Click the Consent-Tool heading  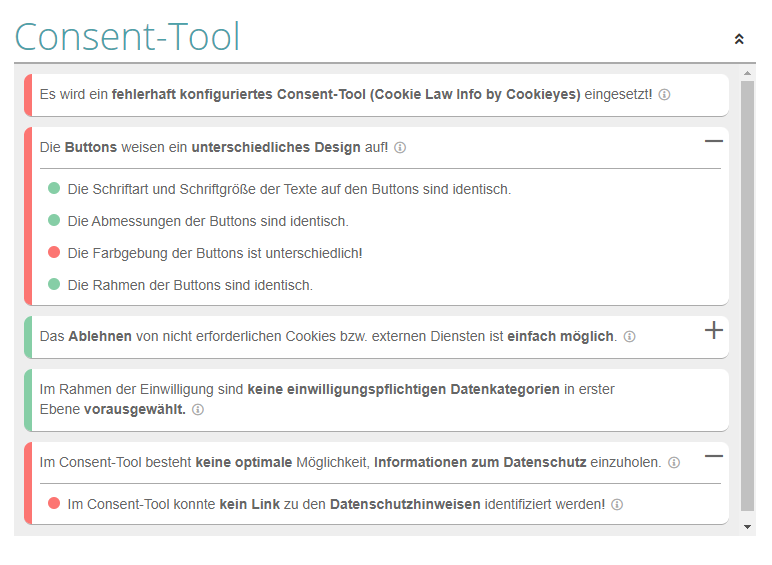pos(127,37)
